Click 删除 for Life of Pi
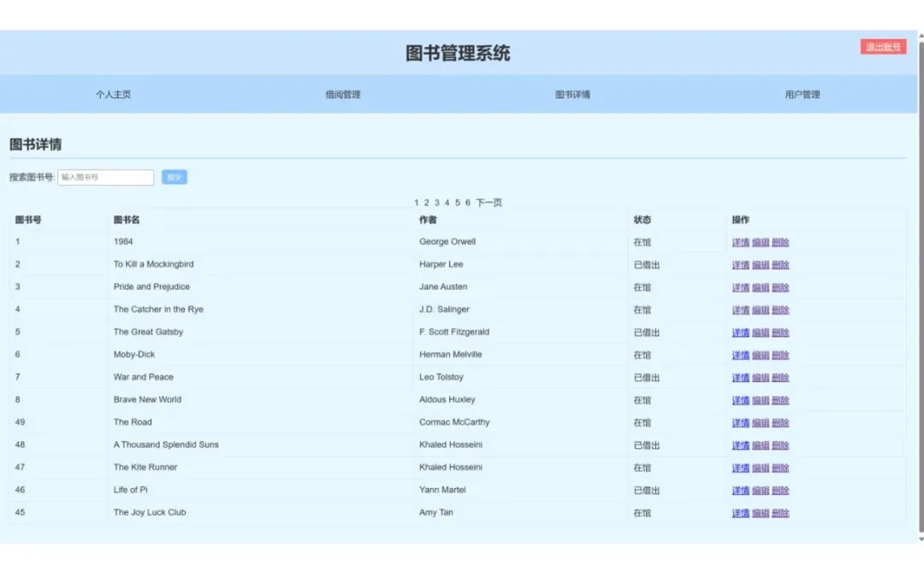This screenshot has height=572, width=924. [780, 489]
